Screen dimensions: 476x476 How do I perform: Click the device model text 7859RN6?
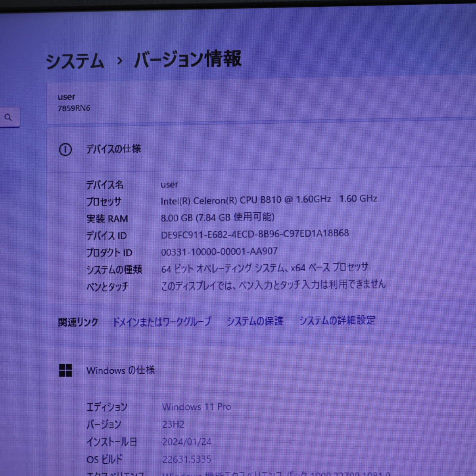tap(74, 108)
